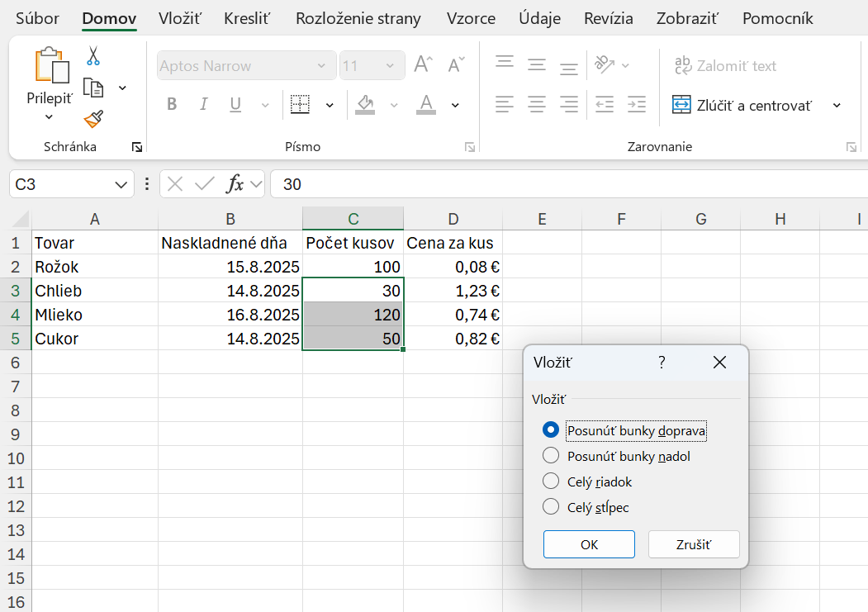
Task: Click the Fill Color bucket icon
Action: [365, 104]
